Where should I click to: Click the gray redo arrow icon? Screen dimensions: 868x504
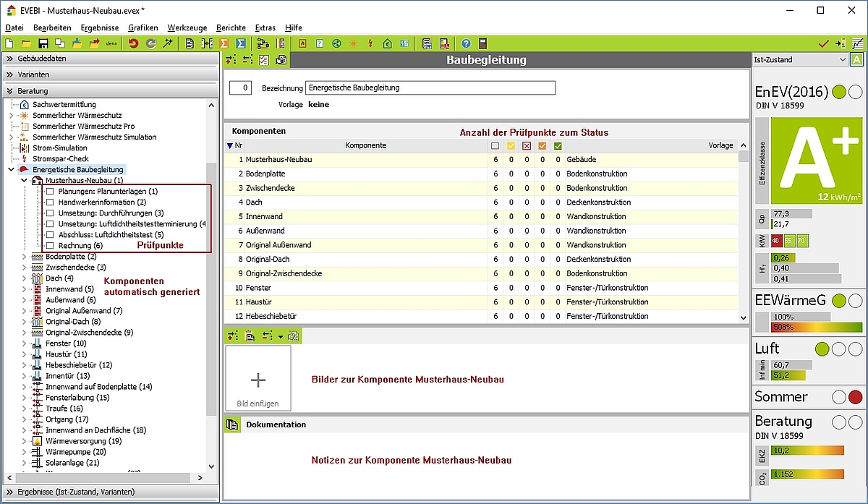coord(150,43)
